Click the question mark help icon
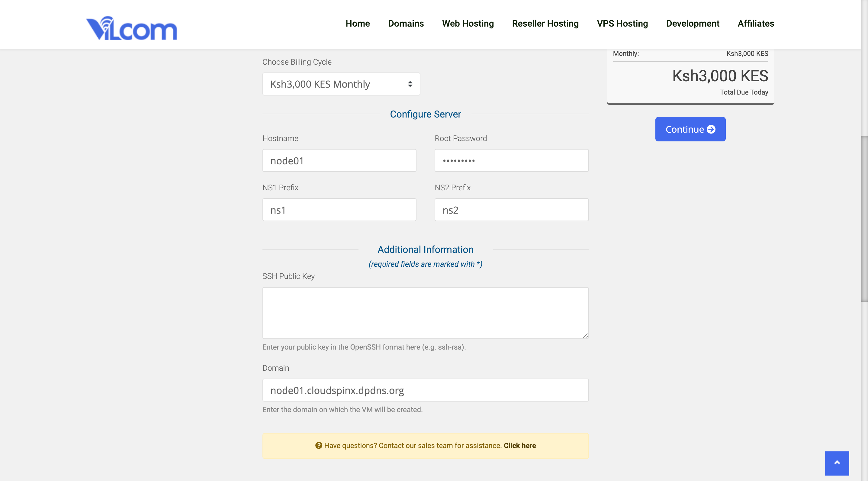868x481 pixels. click(x=318, y=445)
